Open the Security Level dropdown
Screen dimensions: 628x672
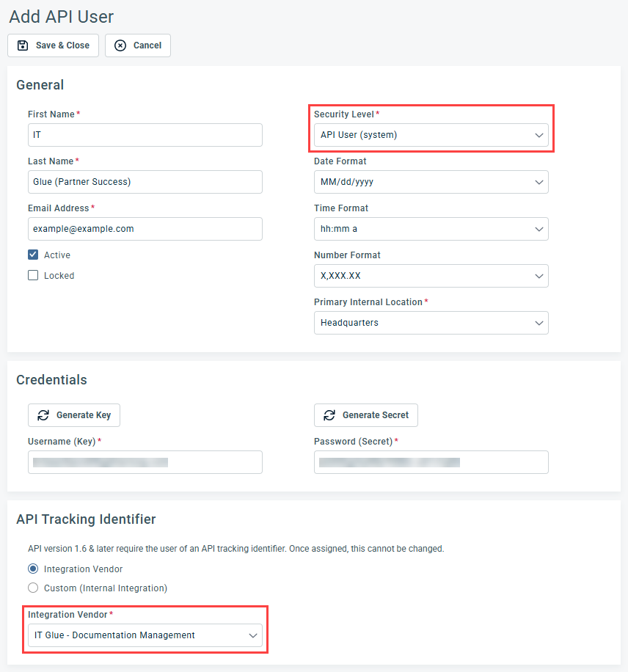tap(431, 135)
